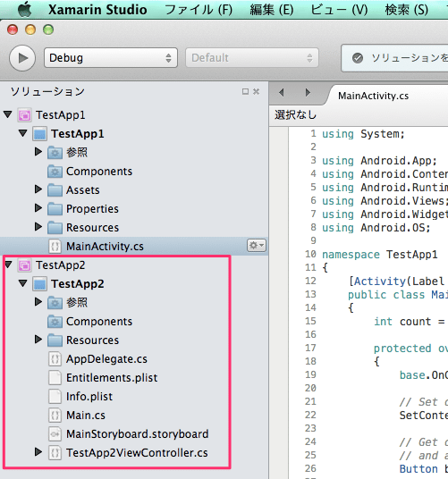Navigate back with left arrow
Screen dimensions: 448x479
(x=282, y=92)
